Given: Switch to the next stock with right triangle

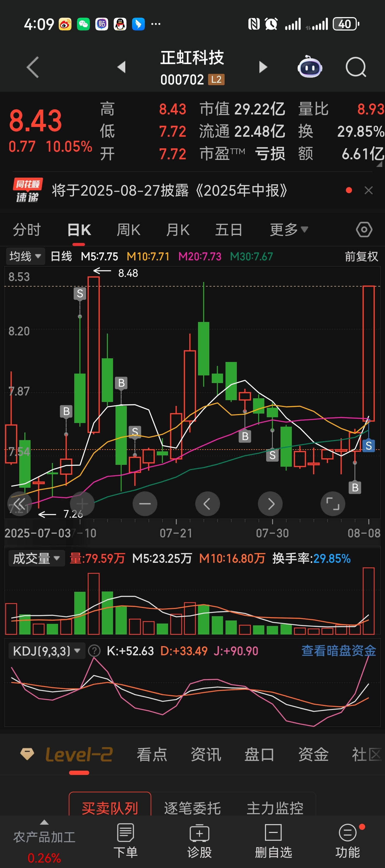Looking at the screenshot, I should (263, 67).
